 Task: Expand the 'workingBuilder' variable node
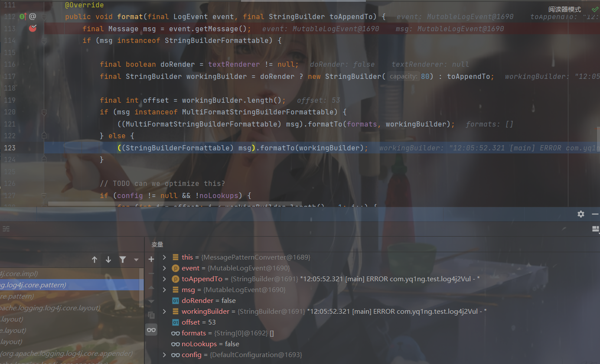164,312
